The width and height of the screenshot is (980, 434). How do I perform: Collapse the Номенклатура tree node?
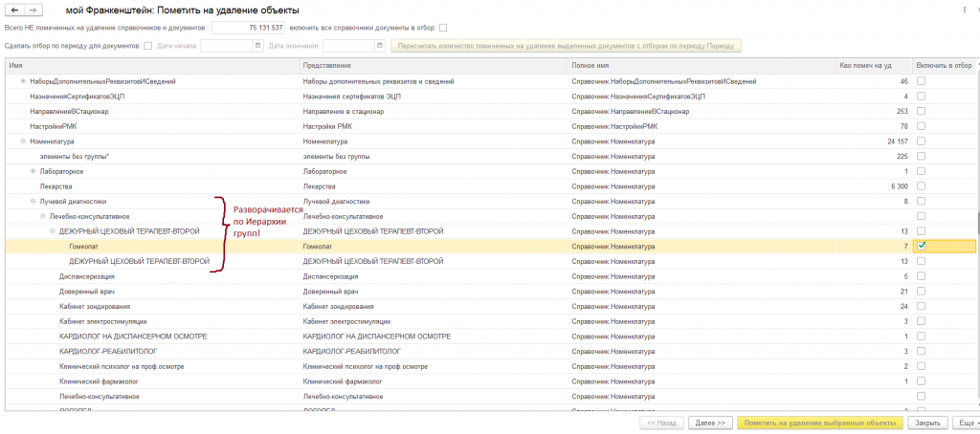(21, 141)
